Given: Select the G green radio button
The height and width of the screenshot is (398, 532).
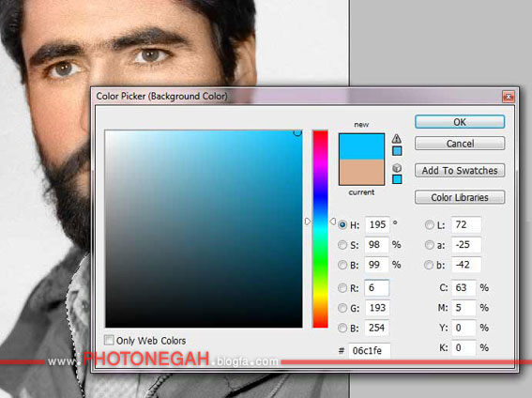Looking at the screenshot, I should click(342, 308).
